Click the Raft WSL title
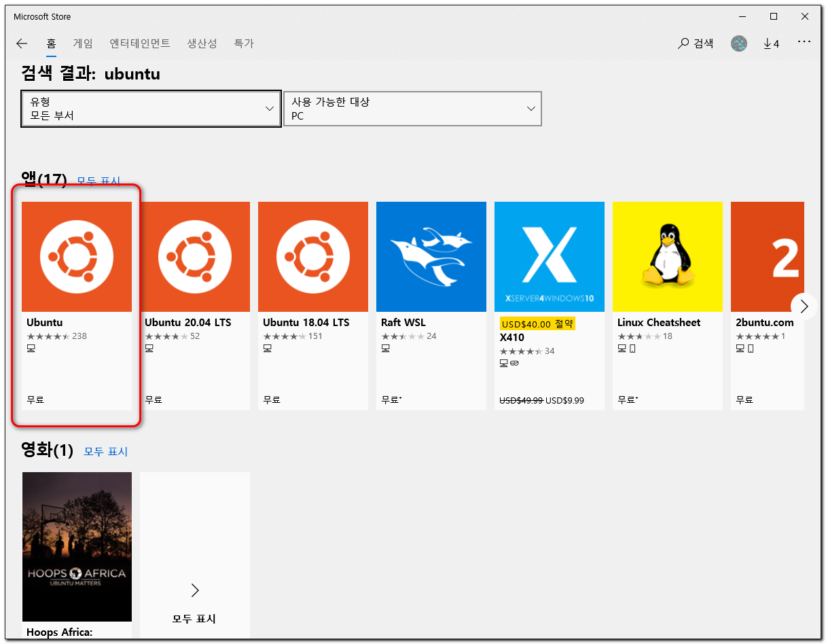This screenshot has height=644, width=826. coord(403,323)
